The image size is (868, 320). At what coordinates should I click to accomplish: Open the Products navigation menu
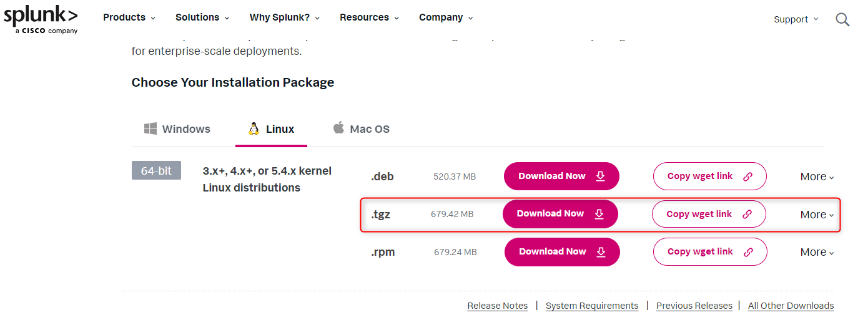click(129, 17)
